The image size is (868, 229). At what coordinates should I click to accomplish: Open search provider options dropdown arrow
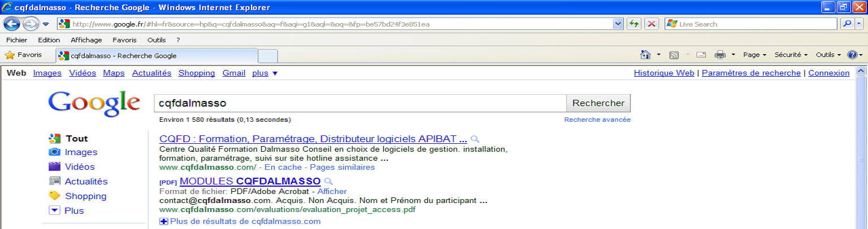tap(860, 24)
